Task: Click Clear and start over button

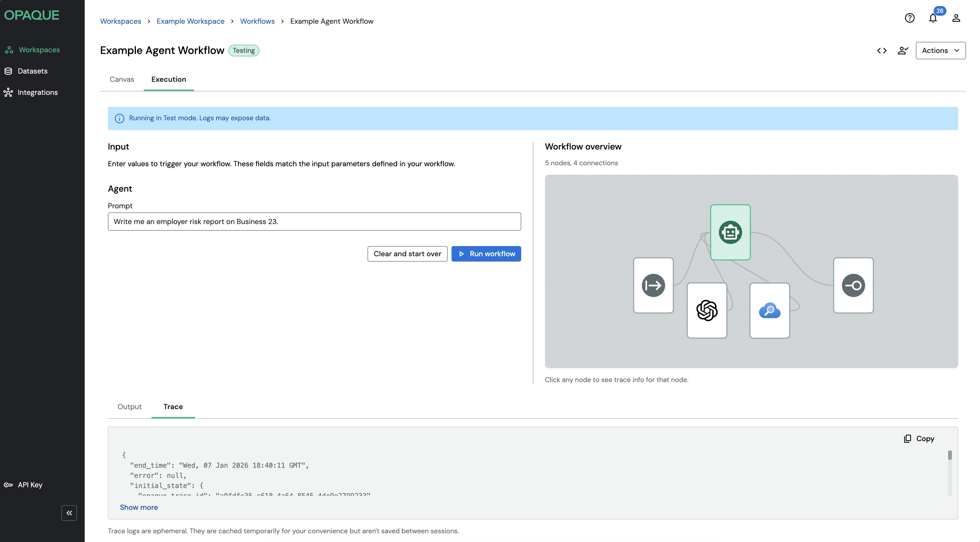Action: [407, 254]
